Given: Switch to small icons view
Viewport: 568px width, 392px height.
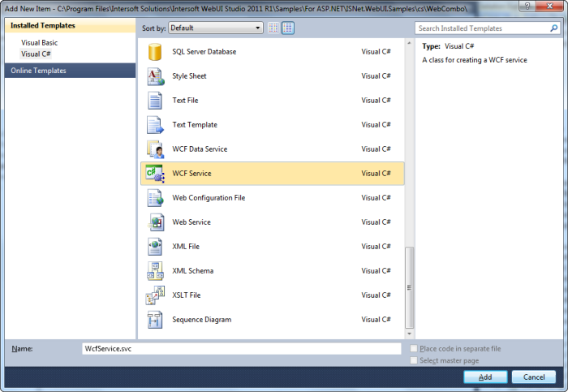Looking at the screenshot, I should pos(273,28).
